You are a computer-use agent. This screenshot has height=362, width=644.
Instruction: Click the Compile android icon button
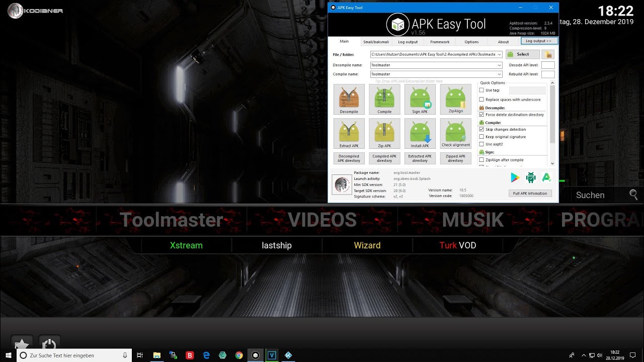pos(384,99)
